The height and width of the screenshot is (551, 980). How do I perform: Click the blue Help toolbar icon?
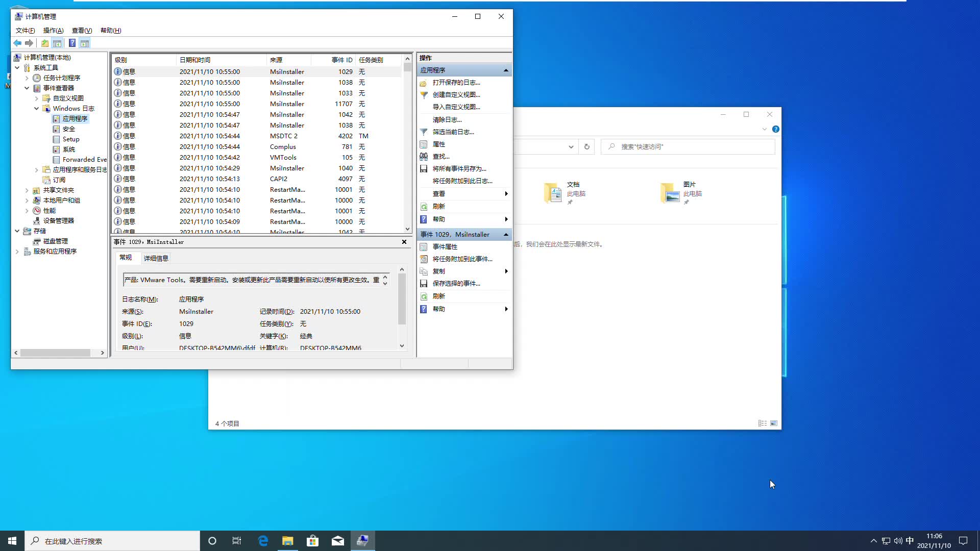(x=72, y=43)
